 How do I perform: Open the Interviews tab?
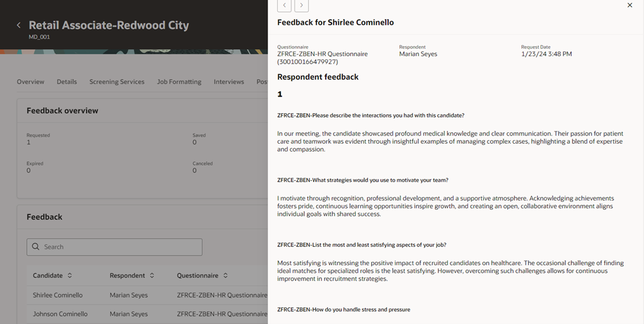tap(229, 82)
